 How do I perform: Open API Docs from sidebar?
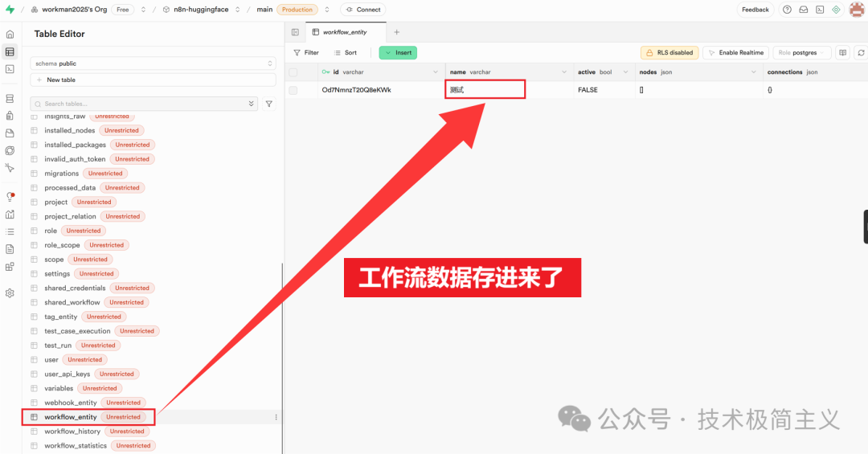tap(10, 249)
